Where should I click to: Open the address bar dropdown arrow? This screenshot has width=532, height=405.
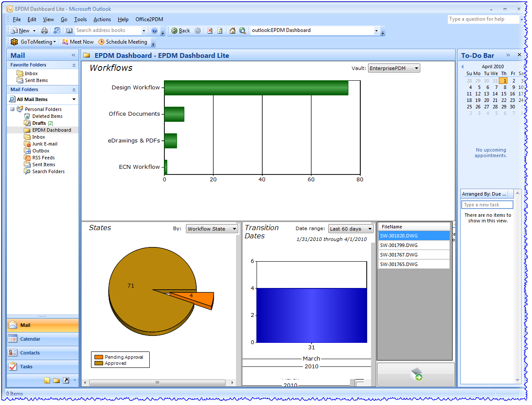pos(376,31)
